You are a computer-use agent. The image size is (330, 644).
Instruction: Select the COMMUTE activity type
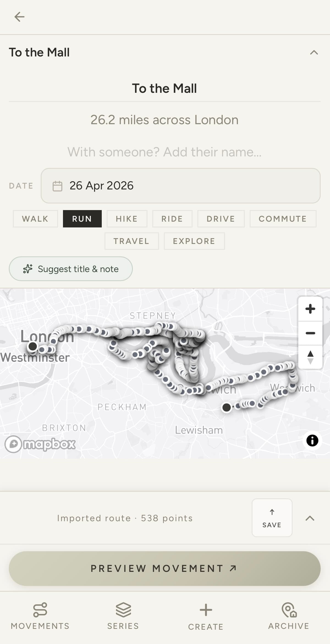click(283, 219)
